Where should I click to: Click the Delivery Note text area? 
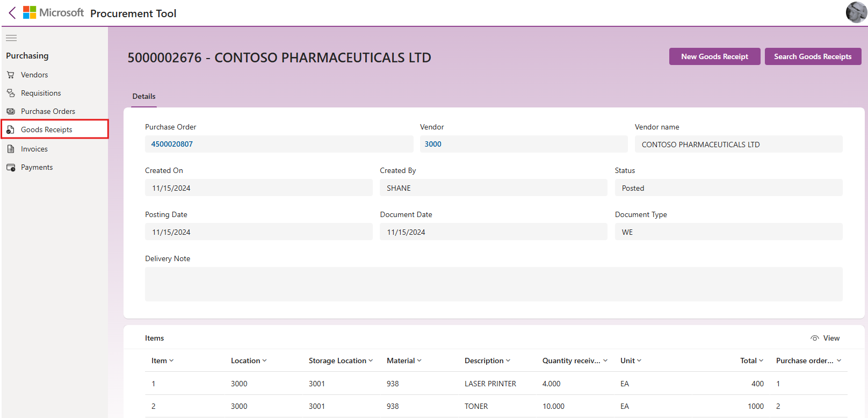[494, 284]
